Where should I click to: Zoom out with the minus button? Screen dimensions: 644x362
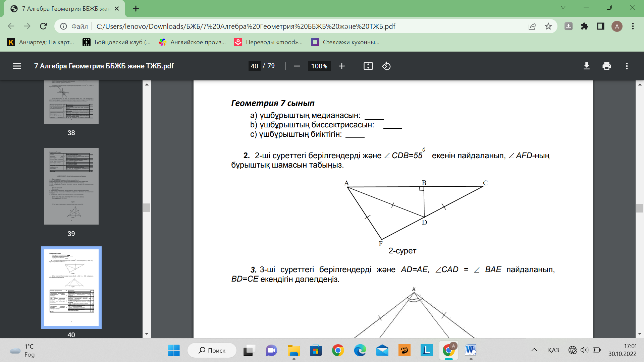click(297, 66)
